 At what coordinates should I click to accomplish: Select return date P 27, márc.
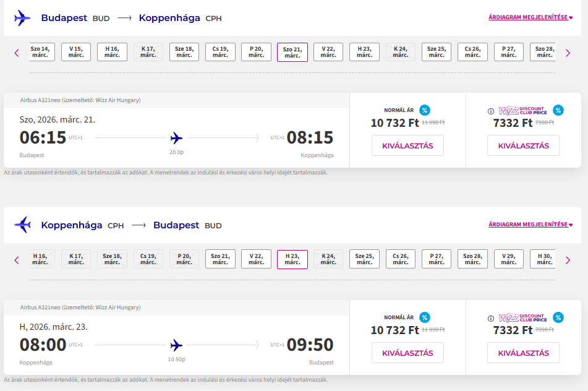[x=437, y=259]
